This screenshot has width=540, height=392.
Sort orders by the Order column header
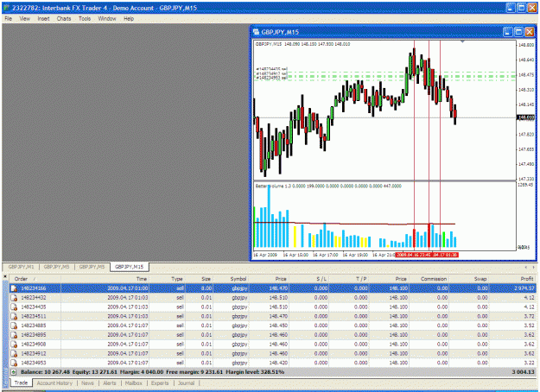click(35, 279)
